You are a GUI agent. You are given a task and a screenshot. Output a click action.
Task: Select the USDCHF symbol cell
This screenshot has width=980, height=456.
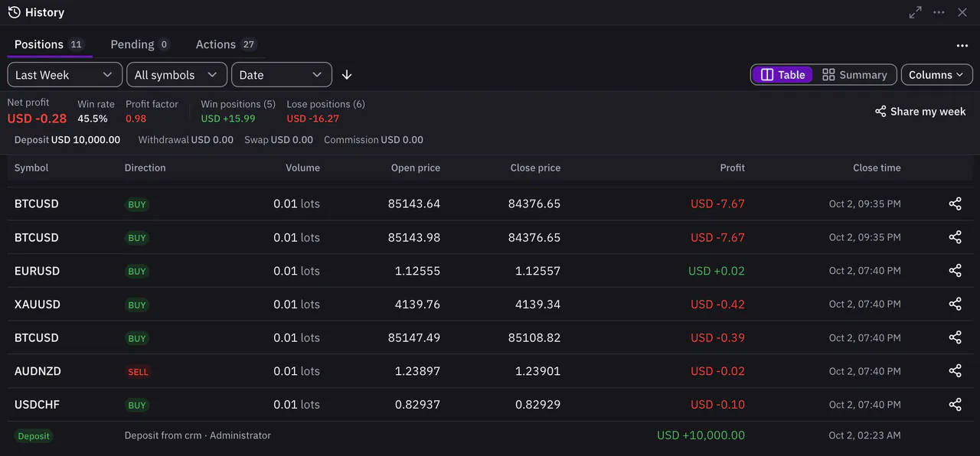37,405
